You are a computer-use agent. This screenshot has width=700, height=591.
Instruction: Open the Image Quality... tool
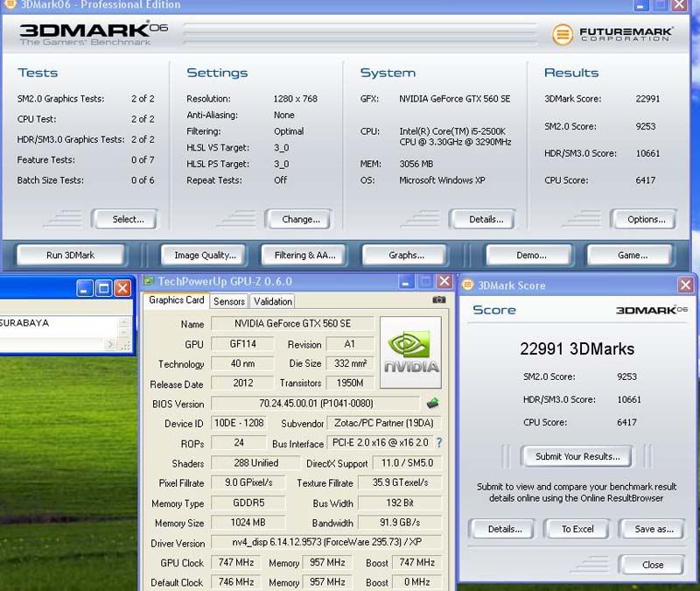(204, 255)
